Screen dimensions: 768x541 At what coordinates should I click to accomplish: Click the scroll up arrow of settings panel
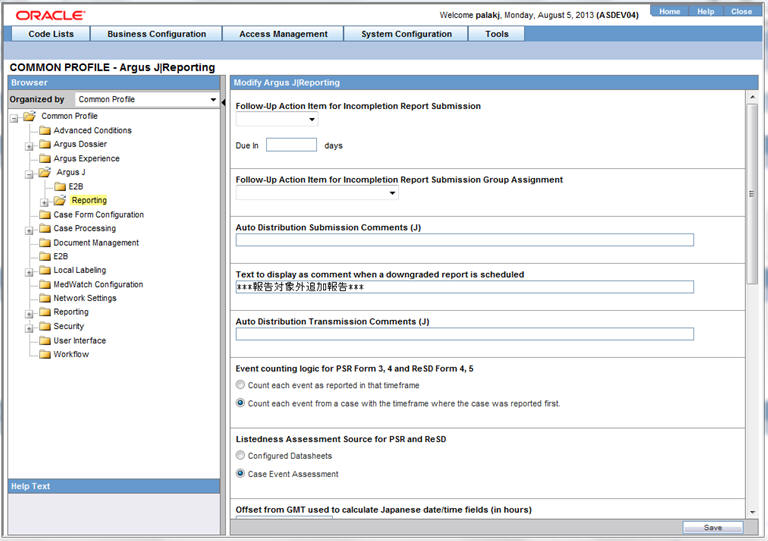pos(752,97)
